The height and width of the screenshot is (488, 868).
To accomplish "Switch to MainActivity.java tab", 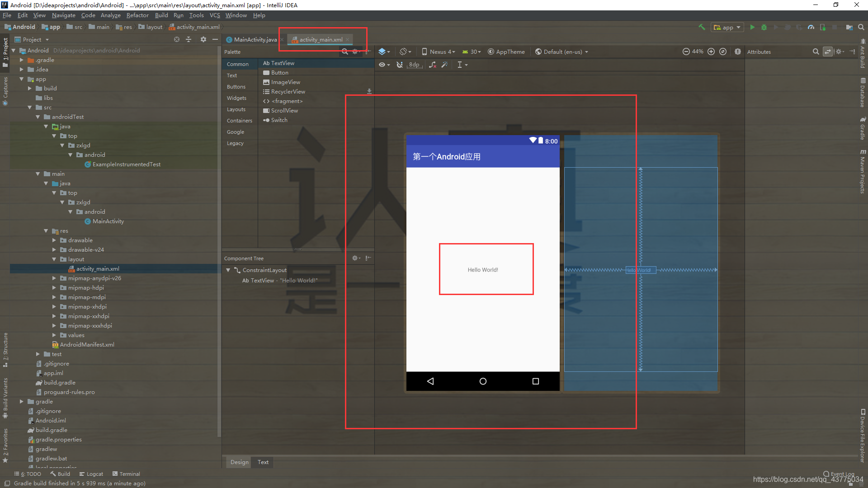I will [255, 40].
